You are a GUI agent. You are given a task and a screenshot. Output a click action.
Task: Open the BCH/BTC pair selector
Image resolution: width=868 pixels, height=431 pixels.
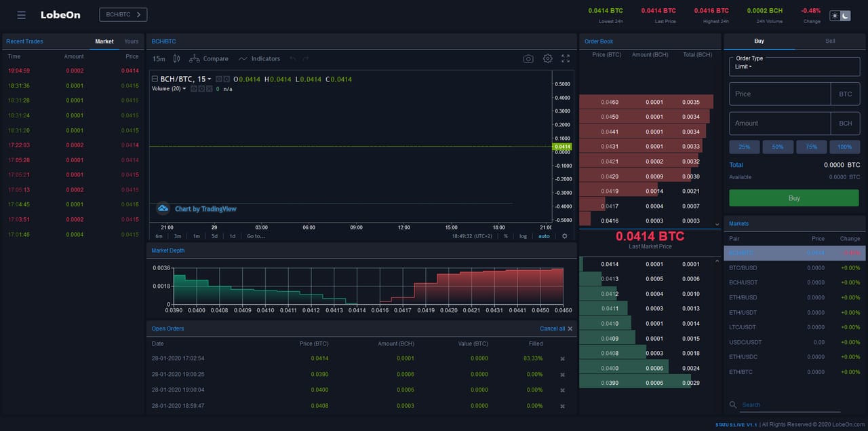[123, 14]
